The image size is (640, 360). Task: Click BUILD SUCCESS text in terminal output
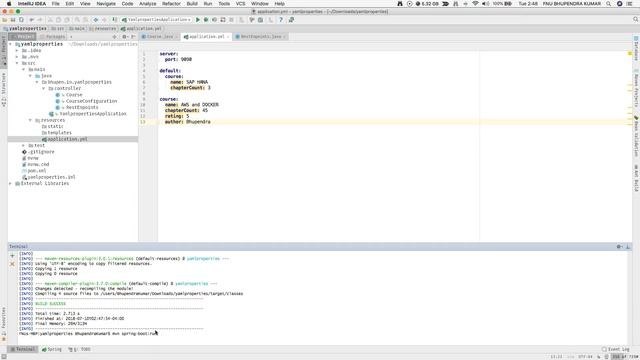[50, 304]
